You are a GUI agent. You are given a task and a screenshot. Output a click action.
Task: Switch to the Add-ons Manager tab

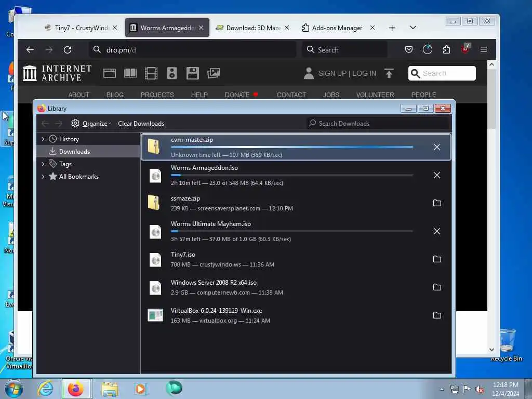(x=338, y=28)
